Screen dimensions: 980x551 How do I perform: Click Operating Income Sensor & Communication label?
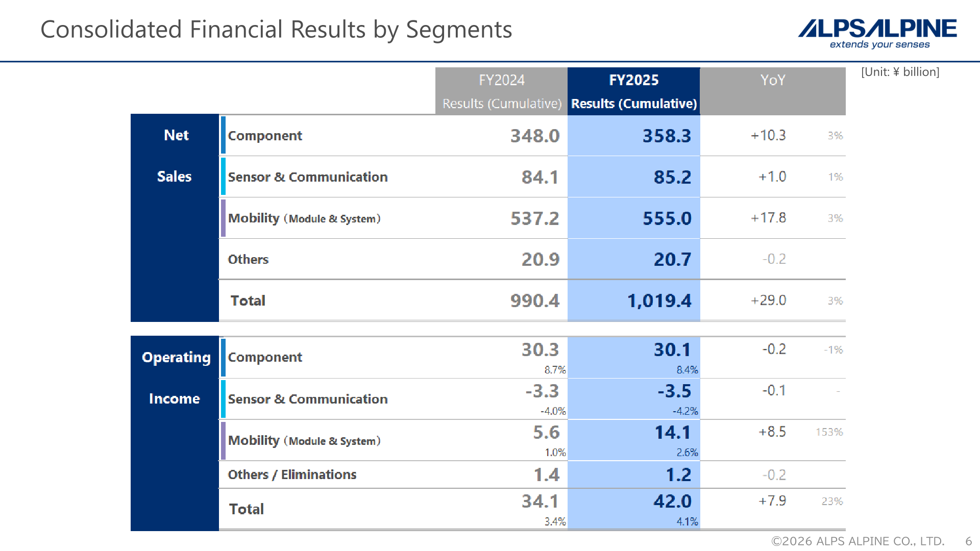point(308,399)
